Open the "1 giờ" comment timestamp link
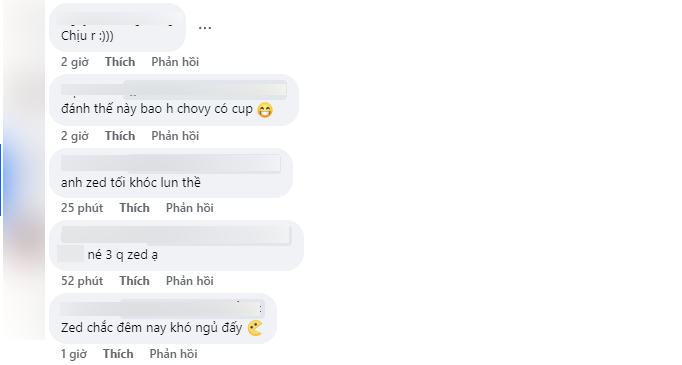Screen dimensions: 682x365 74,354
